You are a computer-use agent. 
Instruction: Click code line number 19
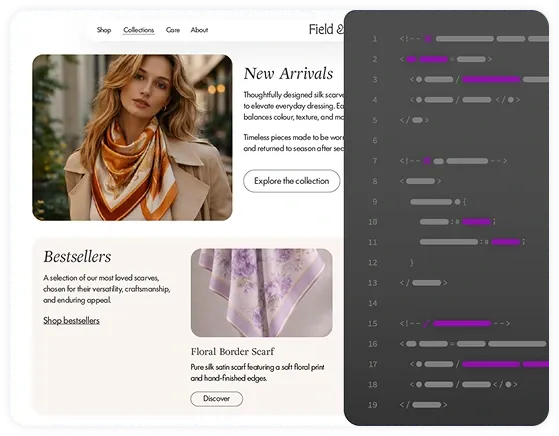pyautogui.click(x=373, y=405)
